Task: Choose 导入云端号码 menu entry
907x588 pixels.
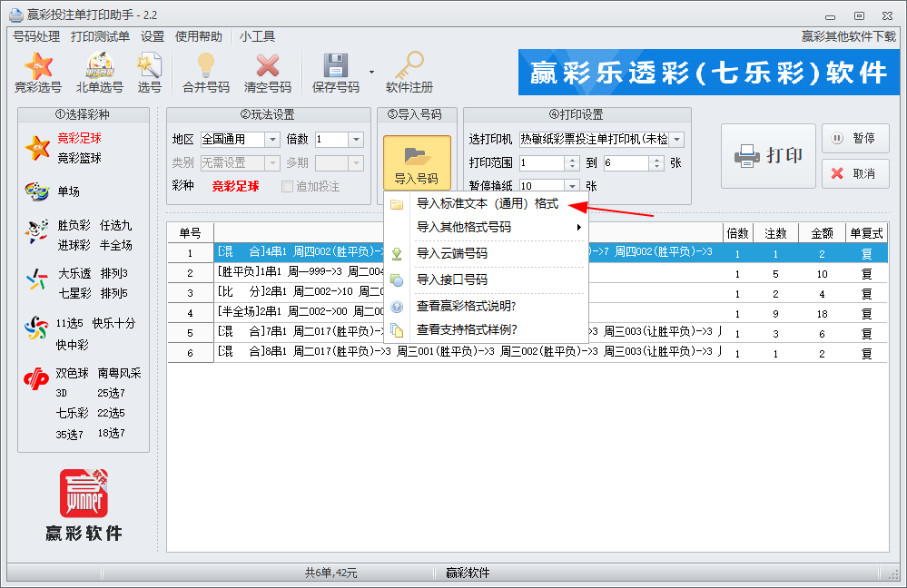Action: tap(487, 253)
